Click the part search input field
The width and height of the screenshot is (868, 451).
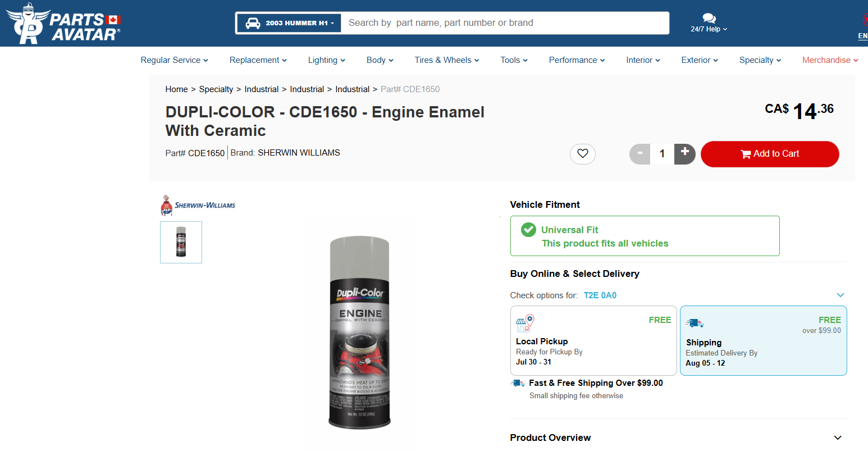point(505,23)
